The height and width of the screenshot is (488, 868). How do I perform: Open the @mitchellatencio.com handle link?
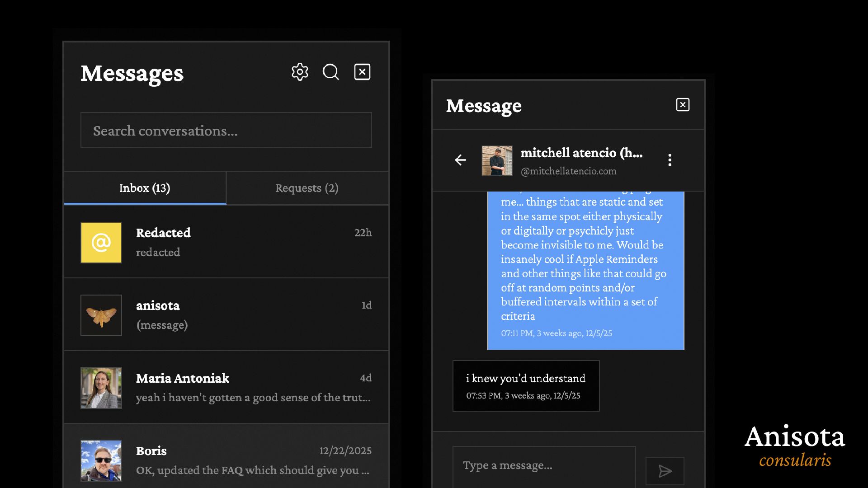coord(568,171)
